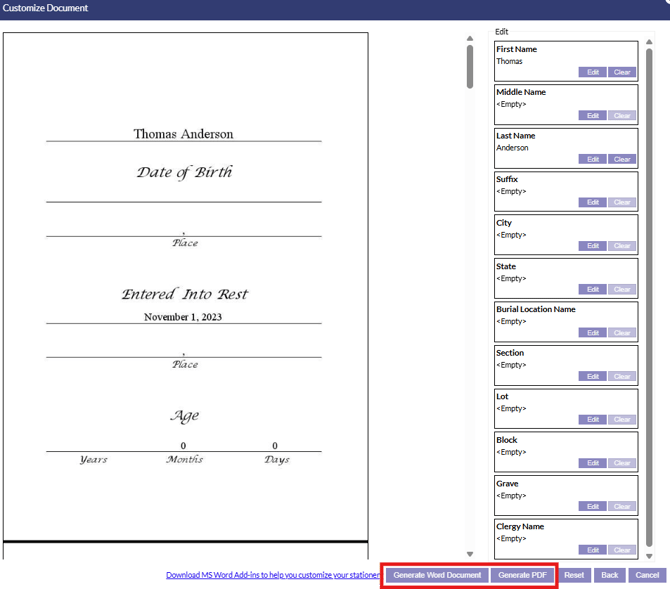
Task: Edit the Lot field
Action: (592, 420)
